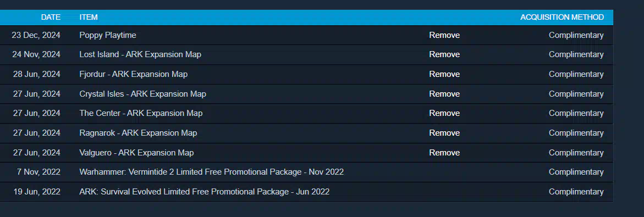Image resolution: width=644 pixels, height=217 pixels.
Task: Select the Poppy Playtime item name
Action: pos(108,35)
